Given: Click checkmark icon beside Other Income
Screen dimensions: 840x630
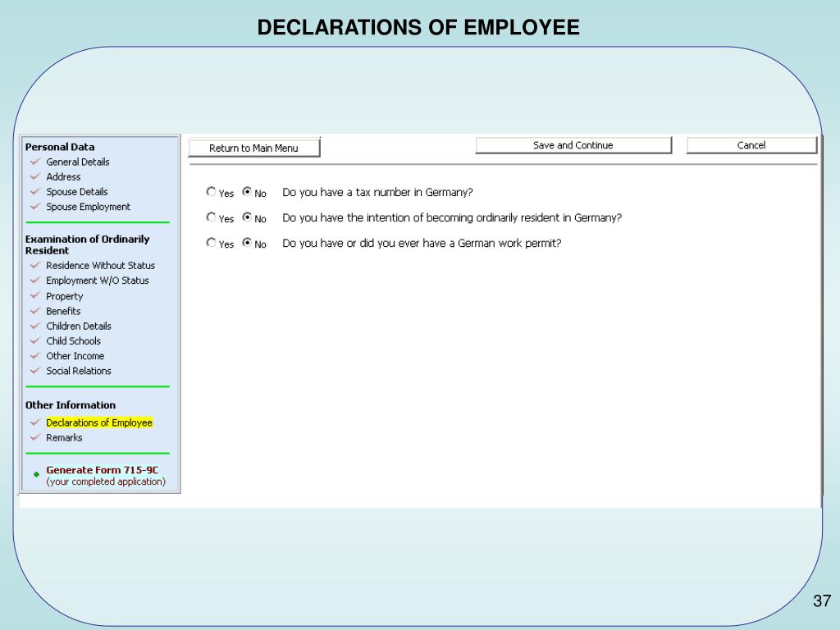Looking at the screenshot, I should (x=35, y=355).
